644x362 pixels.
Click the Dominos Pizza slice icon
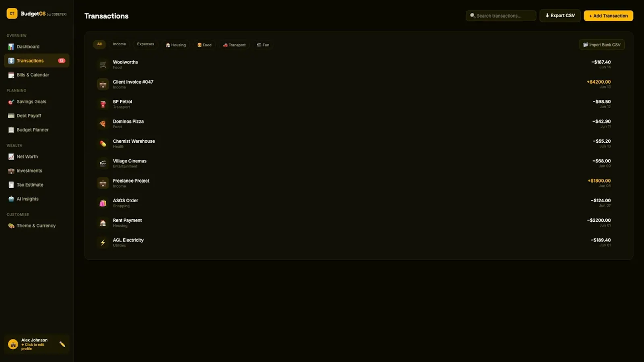coord(103,124)
